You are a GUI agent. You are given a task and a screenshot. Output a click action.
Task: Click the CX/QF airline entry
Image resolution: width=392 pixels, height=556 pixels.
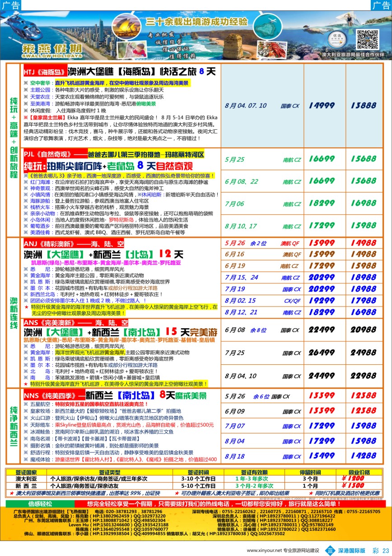click(x=292, y=301)
